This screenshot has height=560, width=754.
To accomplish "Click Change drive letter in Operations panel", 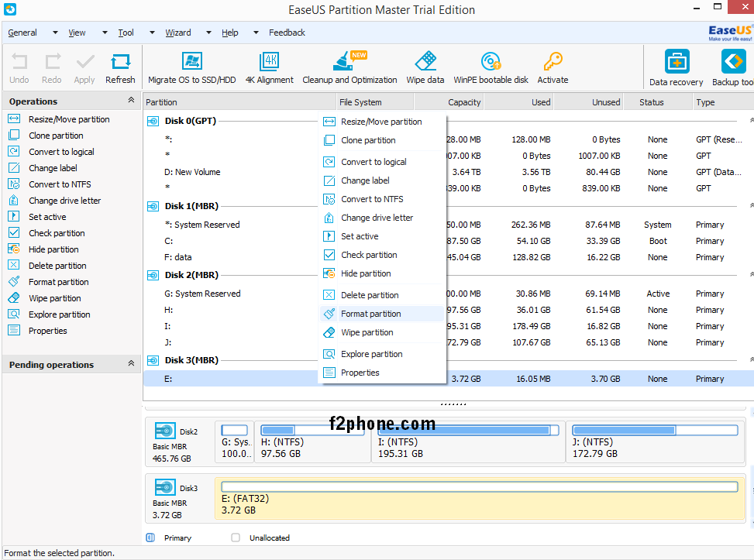I will click(x=64, y=201).
